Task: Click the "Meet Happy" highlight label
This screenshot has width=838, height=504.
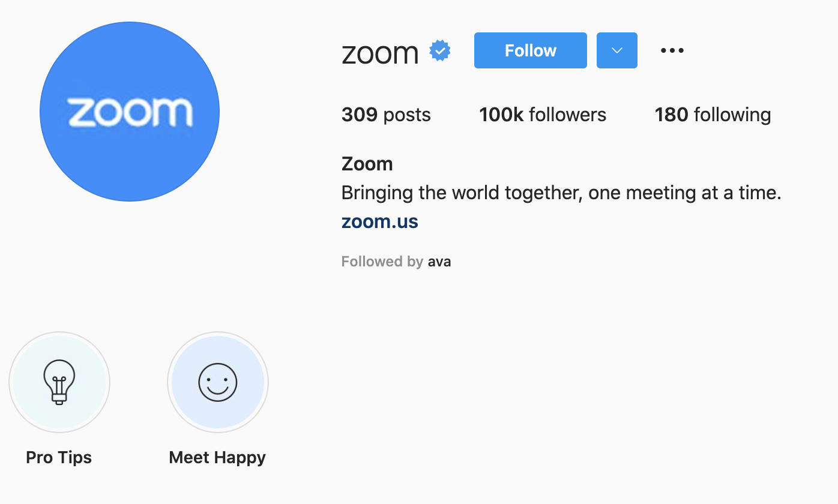Action: pyautogui.click(x=217, y=457)
